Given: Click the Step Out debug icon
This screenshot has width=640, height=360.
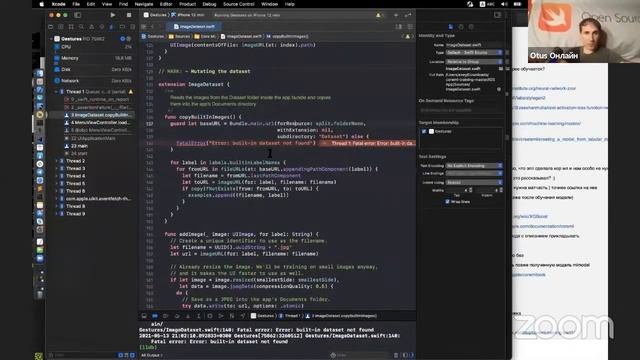Looking at the screenshot, I should click(199, 316).
